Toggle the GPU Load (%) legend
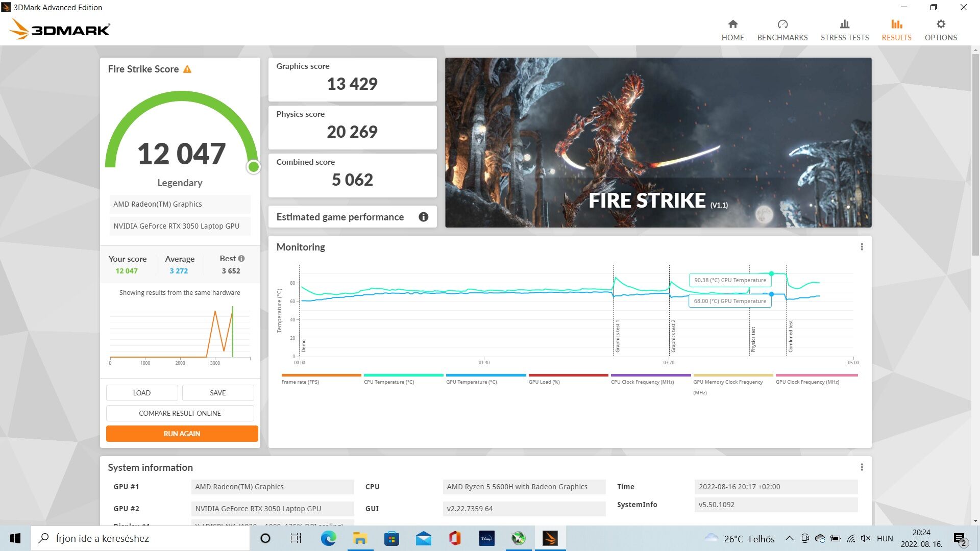980x551 pixels. [568, 379]
